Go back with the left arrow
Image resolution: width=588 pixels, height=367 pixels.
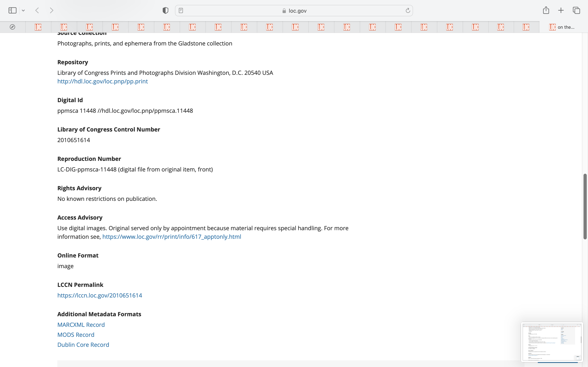[37, 10]
